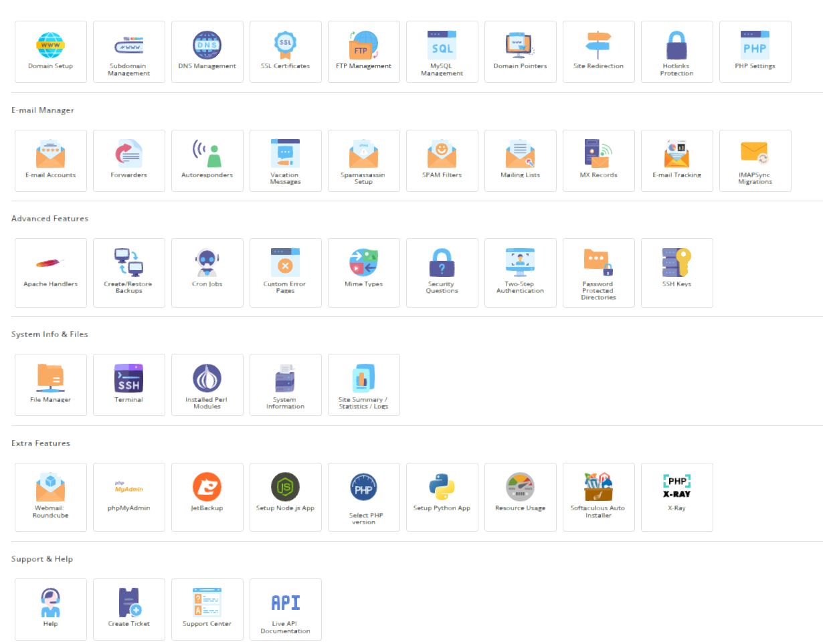This screenshot has height=644, width=823.
Task: Open Password Protected Directories
Action: [x=599, y=273]
